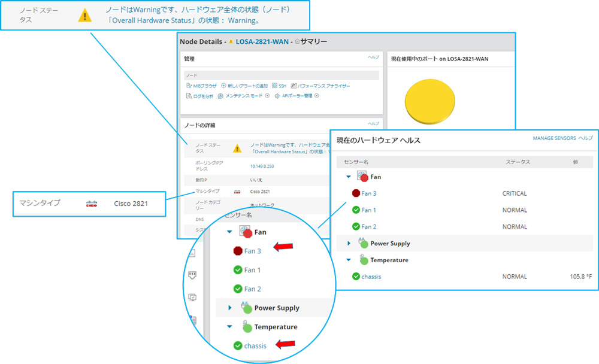Screen dimensions: 599x364
Task: Click センサー名 header in hardware health panel
Action: (x=356, y=162)
